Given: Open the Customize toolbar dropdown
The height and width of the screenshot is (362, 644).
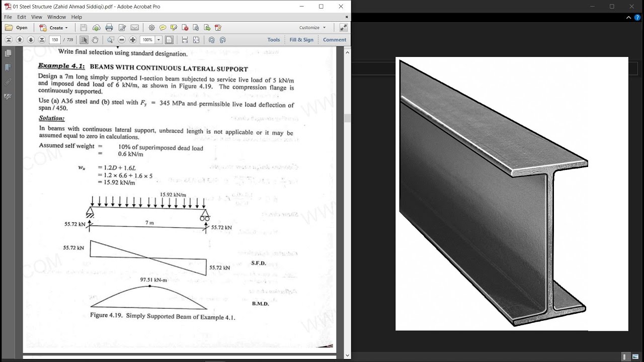Looking at the screenshot, I should (x=312, y=28).
